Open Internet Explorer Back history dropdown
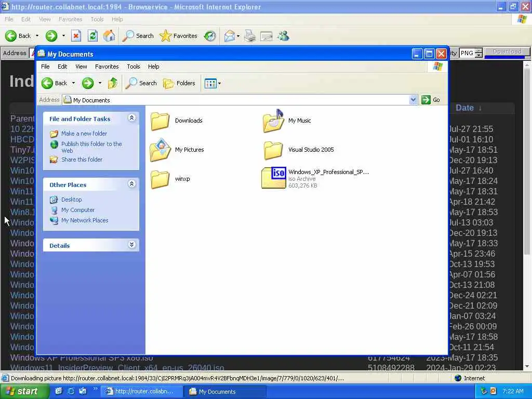532x399 pixels. 37,36
